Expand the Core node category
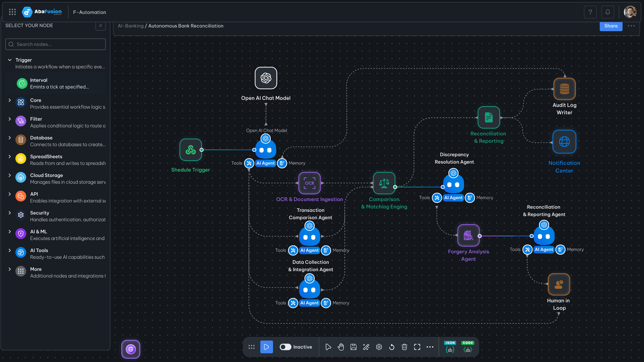This screenshot has width=644, height=362. click(10, 100)
